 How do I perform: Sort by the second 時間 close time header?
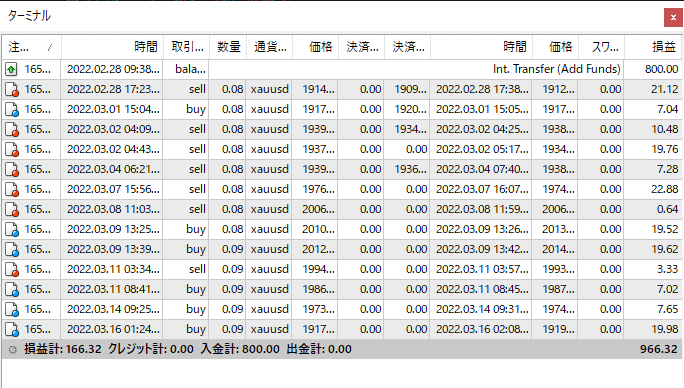point(482,47)
